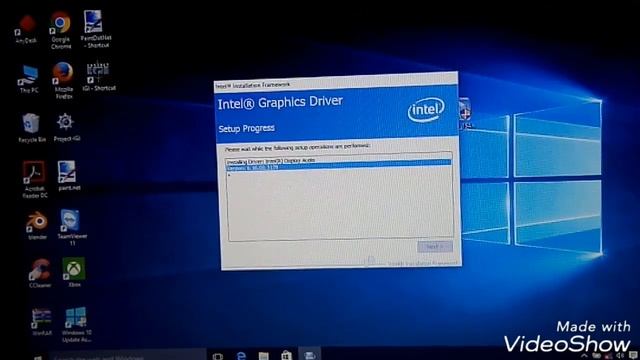640x360 pixels.
Task: Open the Windows Start menu
Action: (38, 357)
